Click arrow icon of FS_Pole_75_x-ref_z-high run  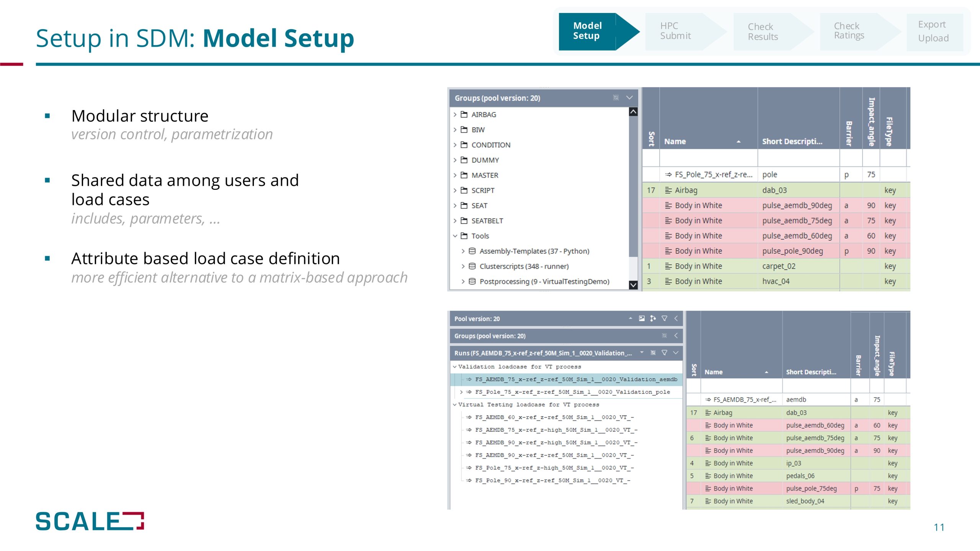[x=469, y=468]
